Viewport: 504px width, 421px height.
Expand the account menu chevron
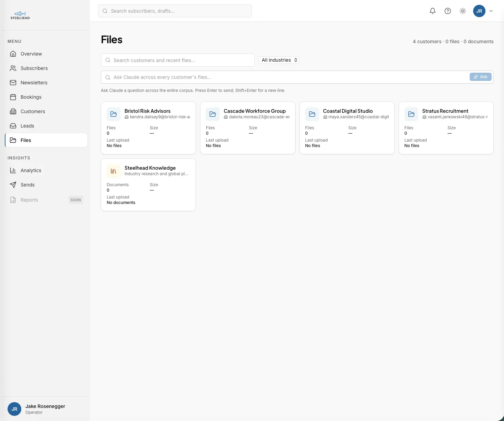point(491,11)
